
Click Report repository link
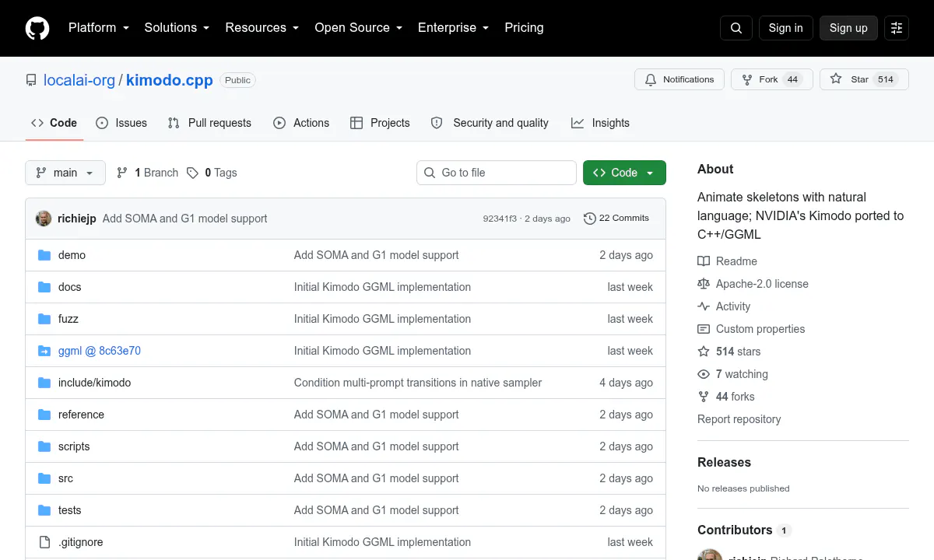pos(739,419)
